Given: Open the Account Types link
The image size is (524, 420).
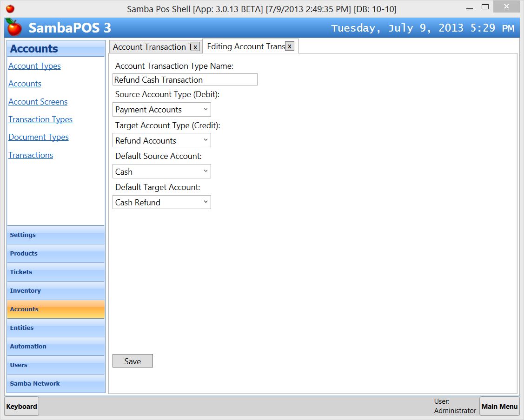Looking at the screenshot, I should pyautogui.click(x=34, y=66).
